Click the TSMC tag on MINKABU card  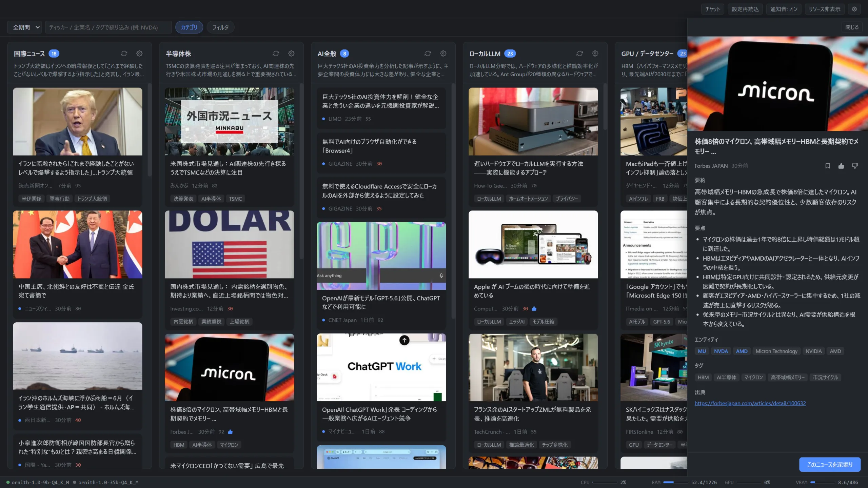tap(235, 199)
